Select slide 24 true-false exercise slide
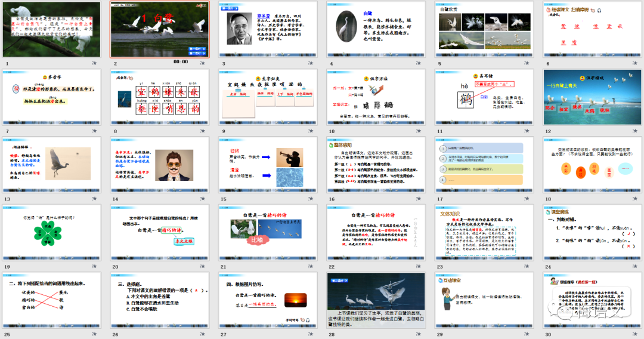This screenshot has width=644, height=339. (593, 233)
